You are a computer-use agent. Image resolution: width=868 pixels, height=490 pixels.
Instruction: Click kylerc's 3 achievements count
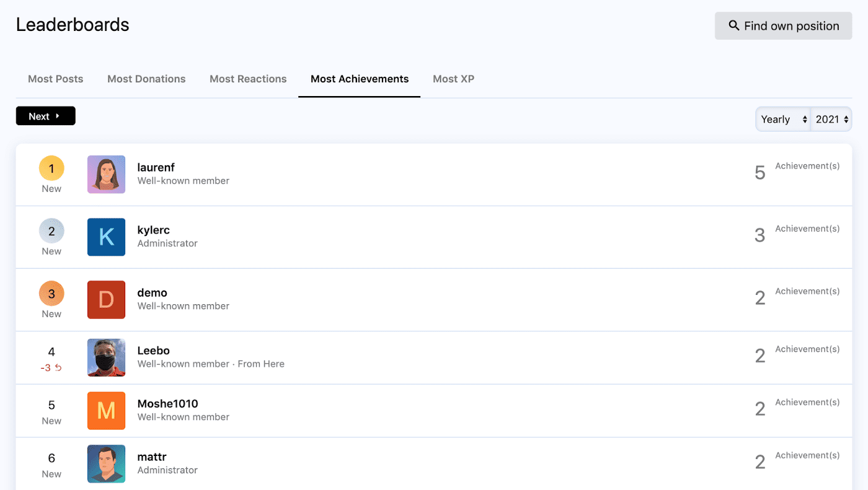point(760,235)
